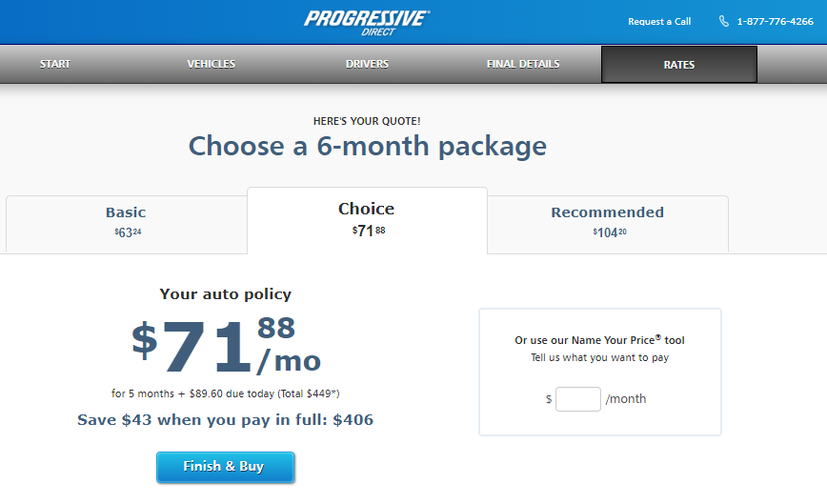
Task: Click the 1-877-776-4266 phone number
Action: 775,21
